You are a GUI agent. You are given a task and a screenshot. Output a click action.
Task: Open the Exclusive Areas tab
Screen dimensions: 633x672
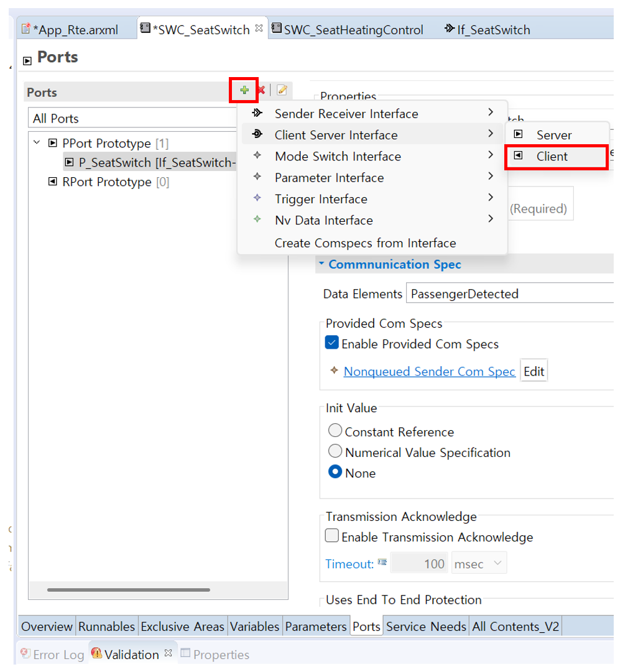pos(183,627)
